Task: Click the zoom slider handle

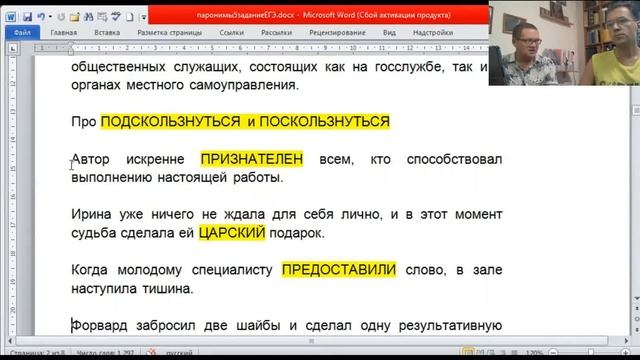Action: [x=591, y=352]
